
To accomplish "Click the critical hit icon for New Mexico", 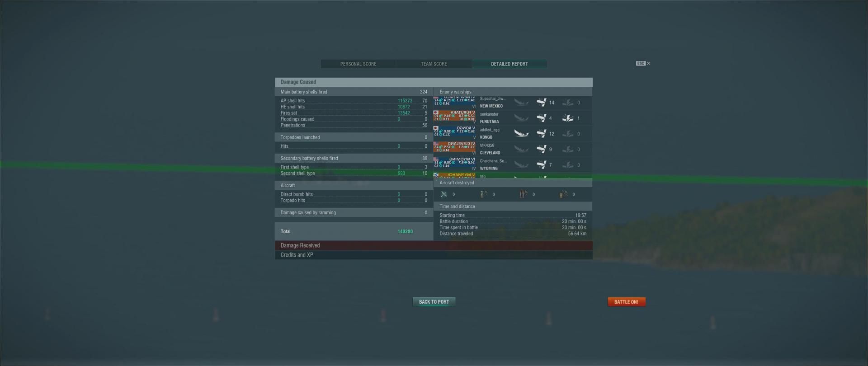I will click(x=568, y=103).
